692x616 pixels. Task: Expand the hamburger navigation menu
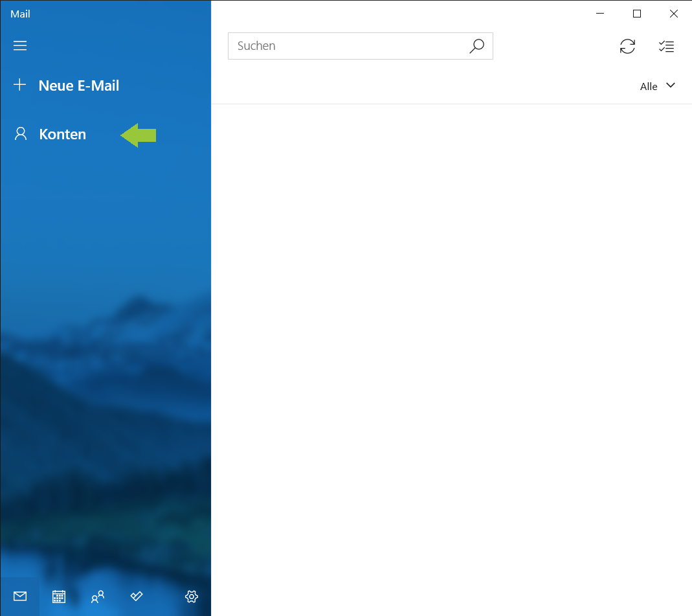pos(20,46)
